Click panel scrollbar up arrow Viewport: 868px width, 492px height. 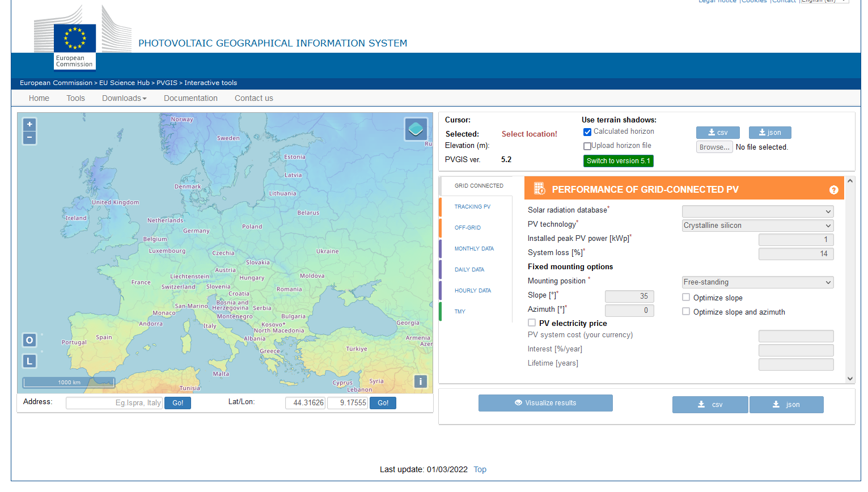click(x=850, y=181)
